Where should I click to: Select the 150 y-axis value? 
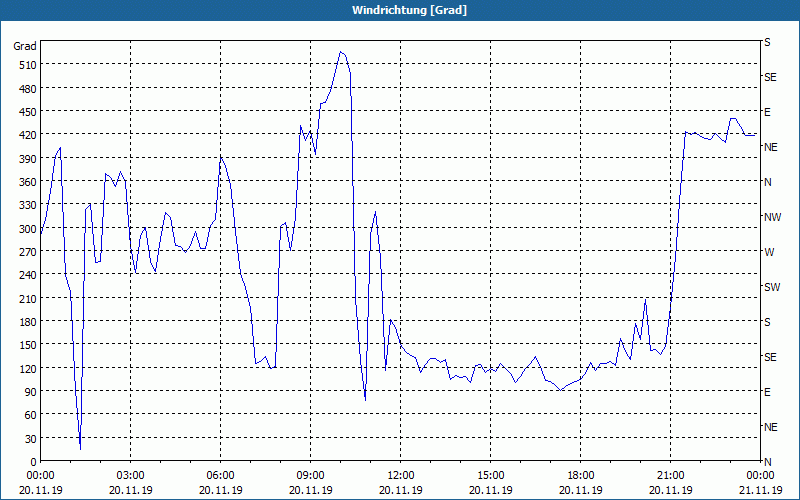pos(28,345)
